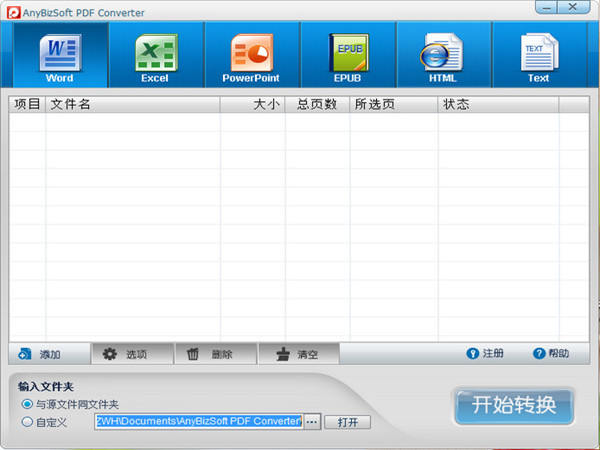Select 与源文件同文件夹 radio option

[x=27, y=404]
